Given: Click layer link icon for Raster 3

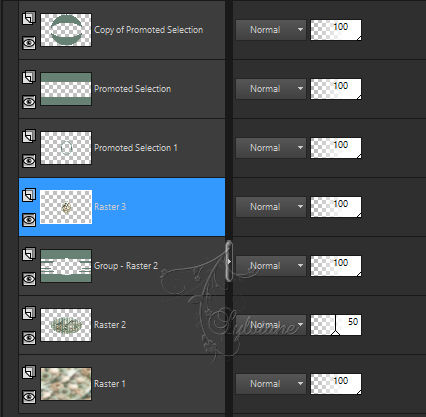Looking at the screenshot, I should [29, 195].
